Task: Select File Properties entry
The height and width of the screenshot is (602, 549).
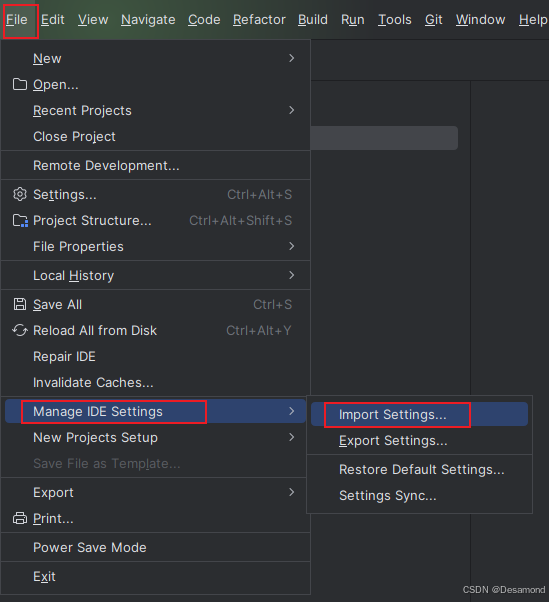Action: (x=155, y=246)
